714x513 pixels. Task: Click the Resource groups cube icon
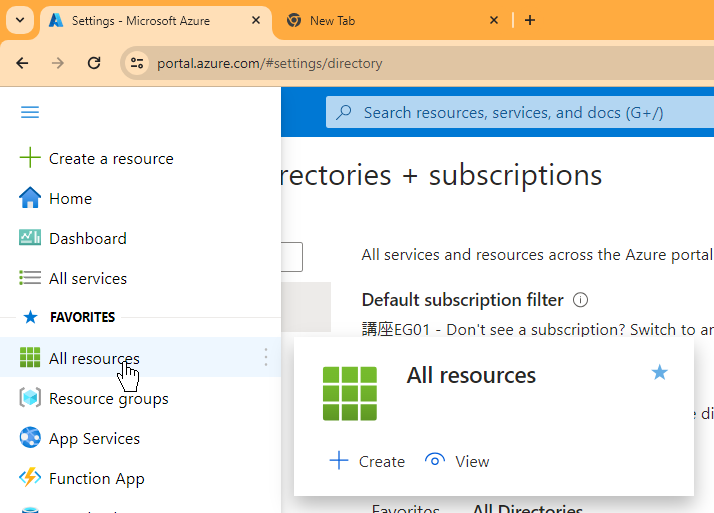click(x=30, y=397)
